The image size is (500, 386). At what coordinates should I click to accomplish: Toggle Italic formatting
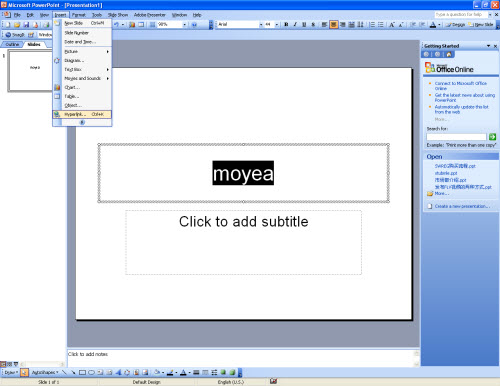pos(295,24)
